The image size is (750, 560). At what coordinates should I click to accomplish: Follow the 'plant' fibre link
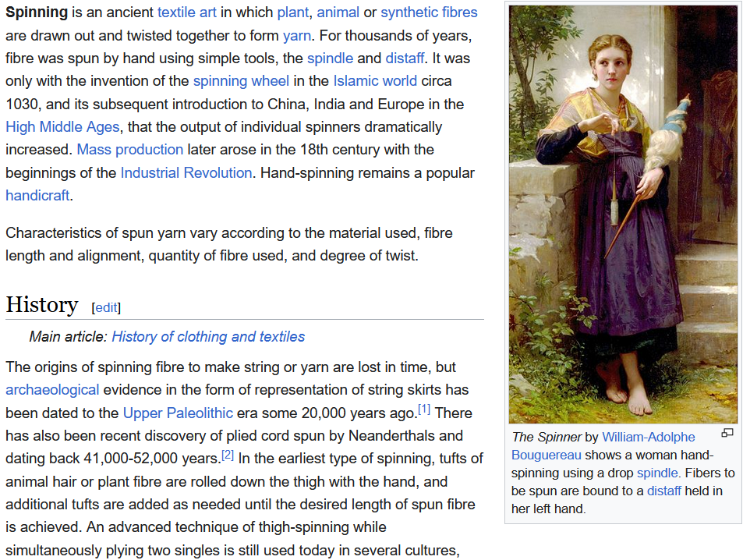click(x=292, y=12)
